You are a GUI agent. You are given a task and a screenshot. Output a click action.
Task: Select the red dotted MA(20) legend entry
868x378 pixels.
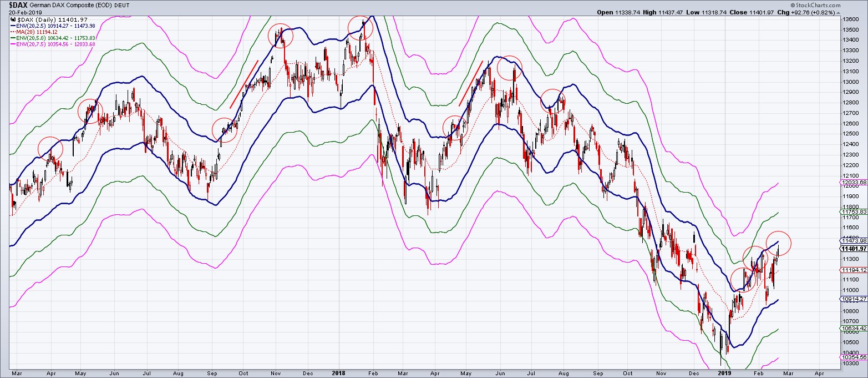[x=33, y=32]
